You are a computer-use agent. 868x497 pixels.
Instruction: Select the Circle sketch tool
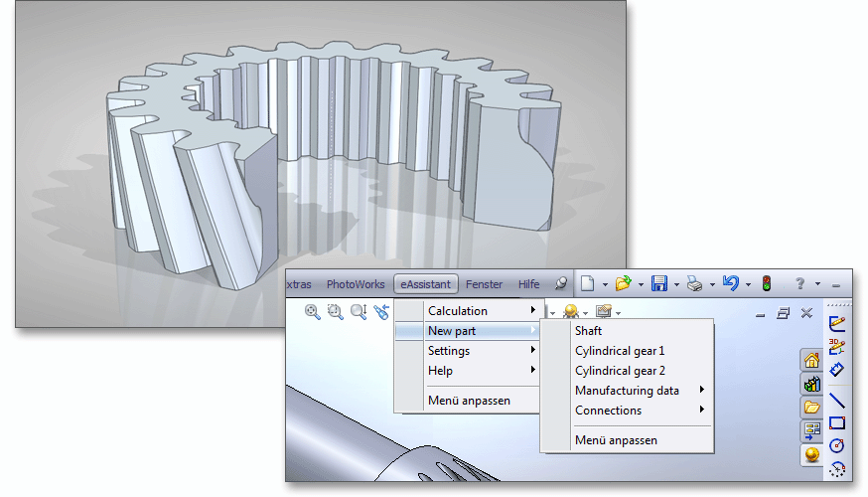click(836, 445)
